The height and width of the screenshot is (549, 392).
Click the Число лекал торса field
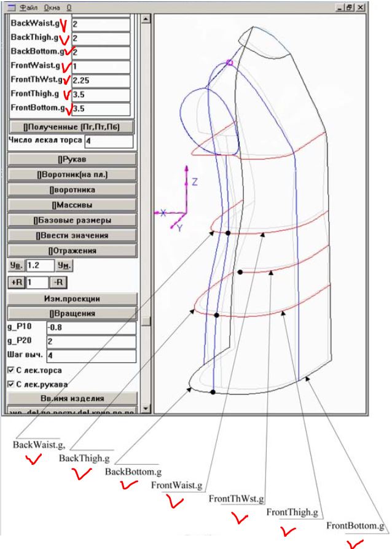tap(109, 141)
